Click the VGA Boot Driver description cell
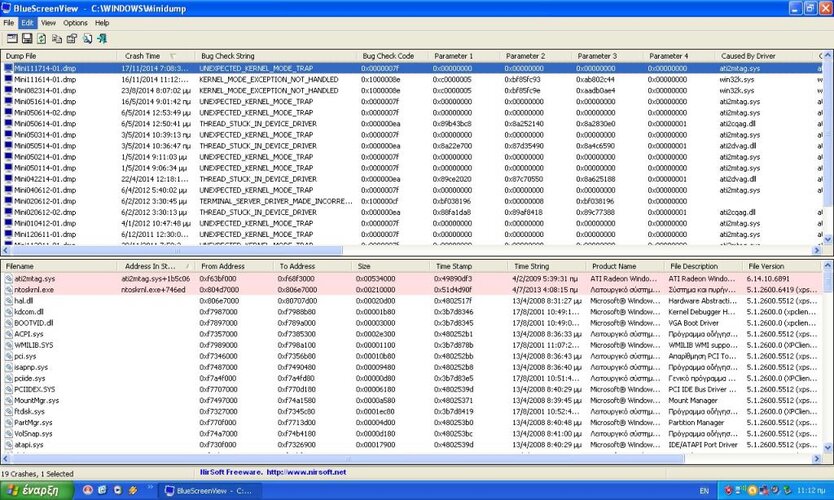 [694, 323]
